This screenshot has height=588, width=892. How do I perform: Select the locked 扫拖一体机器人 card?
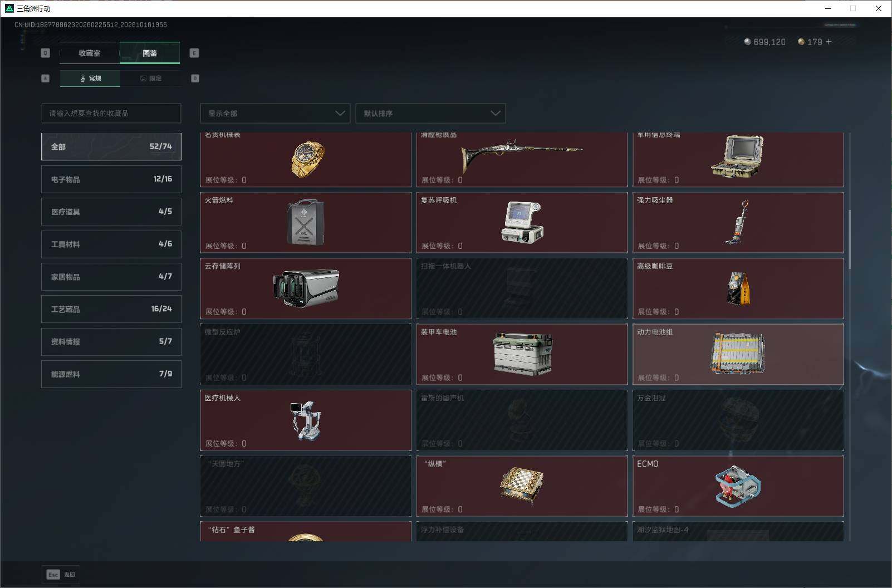coord(522,288)
